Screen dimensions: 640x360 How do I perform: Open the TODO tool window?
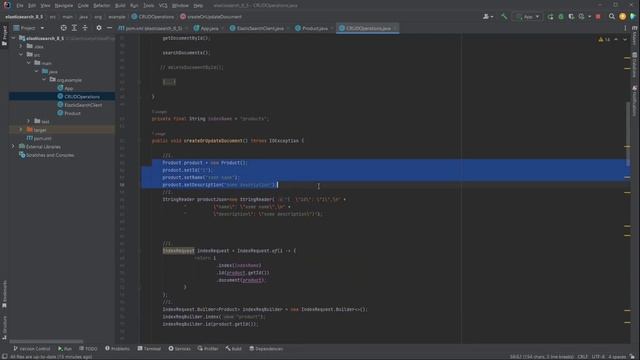[88, 349]
